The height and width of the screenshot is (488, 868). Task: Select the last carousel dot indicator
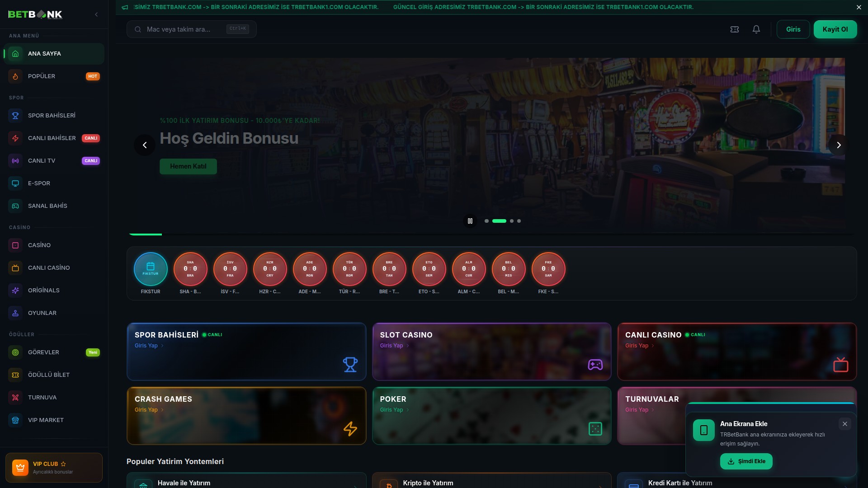(x=519, y=221)
